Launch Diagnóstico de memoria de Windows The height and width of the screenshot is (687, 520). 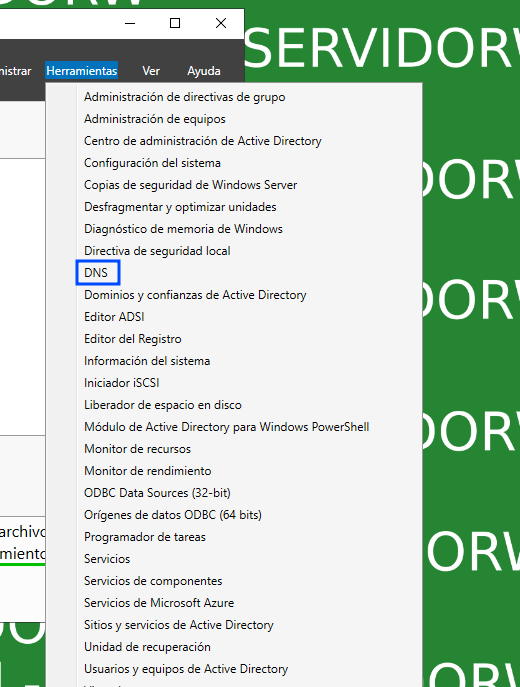coord(183,229)
